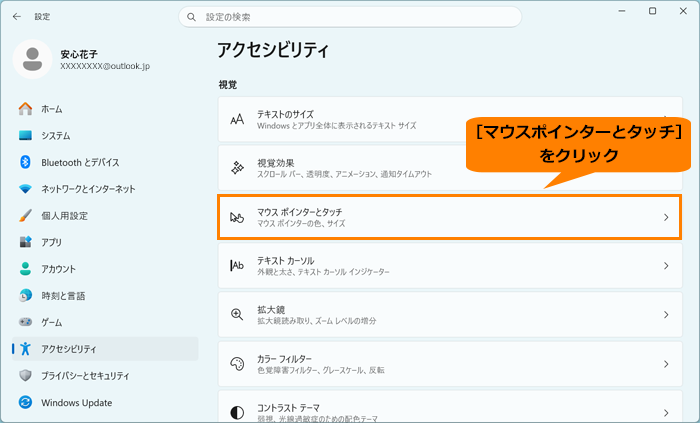This screenshot has height=423, width=700.
Task: Click the 時刻と言語 globe clock icon
Action: (x=25, y=295)
